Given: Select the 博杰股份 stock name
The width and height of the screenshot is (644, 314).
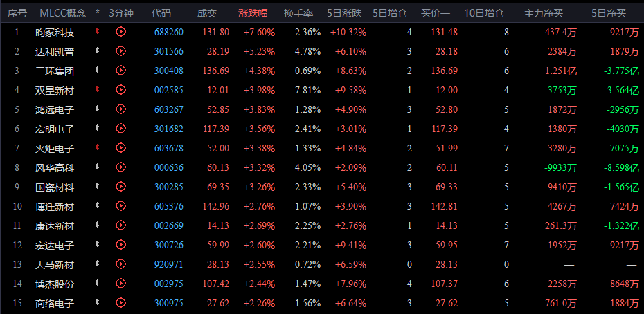Looking at the screenshot, I should [x=55, y=284].
